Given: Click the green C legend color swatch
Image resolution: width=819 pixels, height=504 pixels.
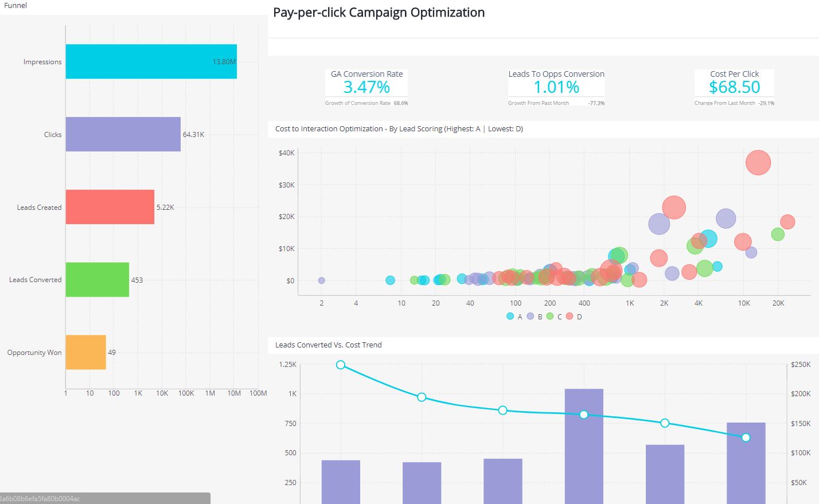Looking at the screenshot, I should click(x=551, y=316).
